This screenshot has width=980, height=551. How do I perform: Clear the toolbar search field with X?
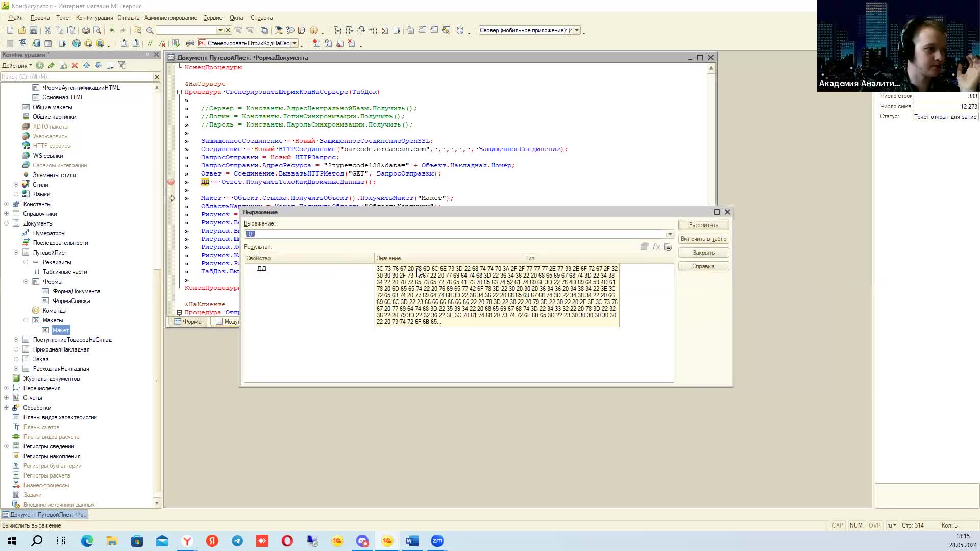point(228,30)
